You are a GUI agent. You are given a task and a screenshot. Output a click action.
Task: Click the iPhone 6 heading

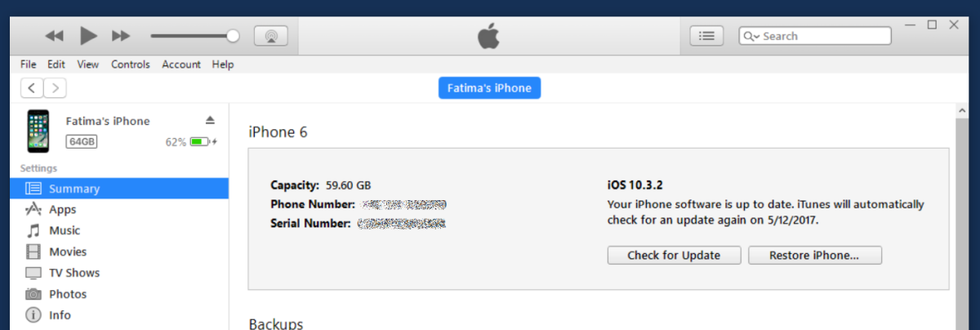(x=278, y=132)
